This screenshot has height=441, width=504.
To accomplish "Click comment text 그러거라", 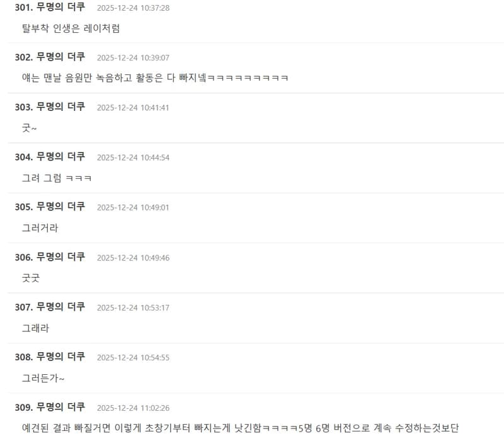I will pos(40,228).
